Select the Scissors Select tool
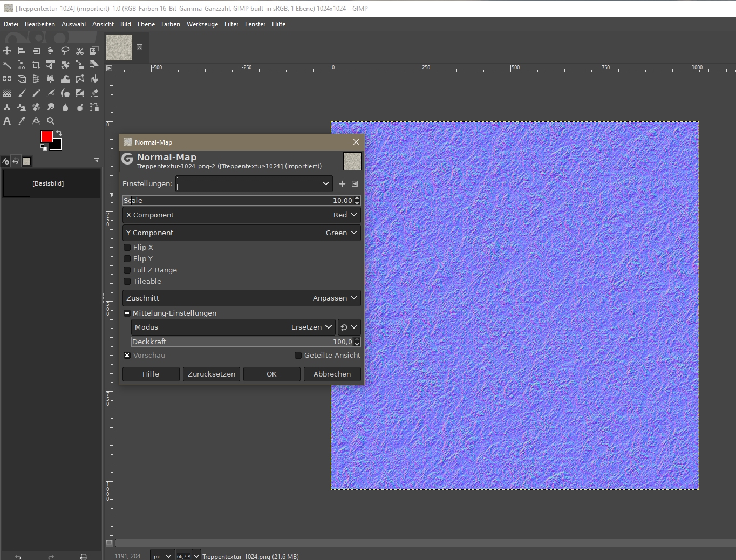This screenshot has width=736, height=560. pos(80,51)
